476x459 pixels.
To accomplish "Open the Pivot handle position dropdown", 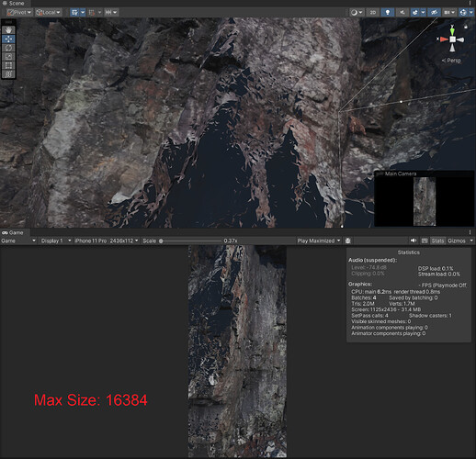I will click(19, 12).
